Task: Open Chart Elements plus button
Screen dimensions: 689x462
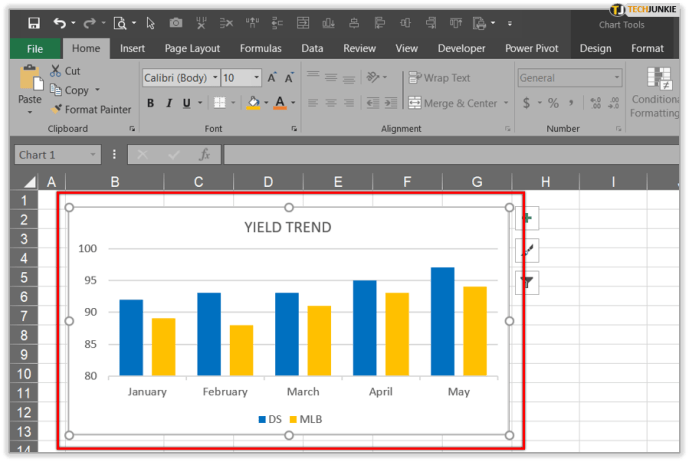Action: pos(527,218)
